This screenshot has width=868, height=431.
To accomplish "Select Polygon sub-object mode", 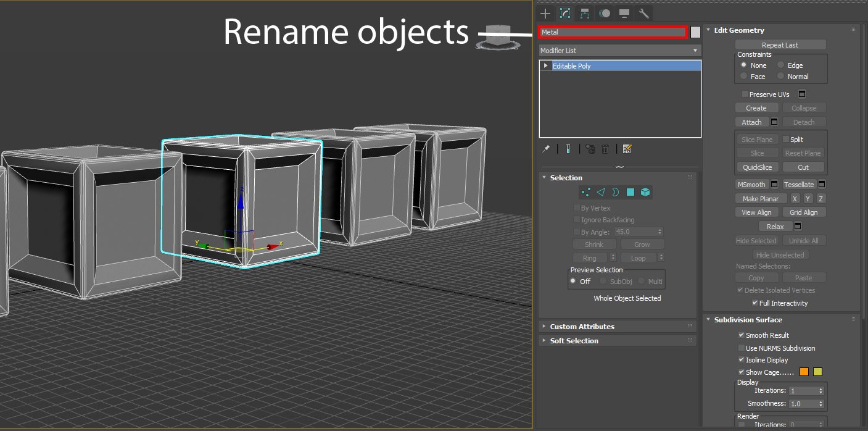I will (630, 192).
